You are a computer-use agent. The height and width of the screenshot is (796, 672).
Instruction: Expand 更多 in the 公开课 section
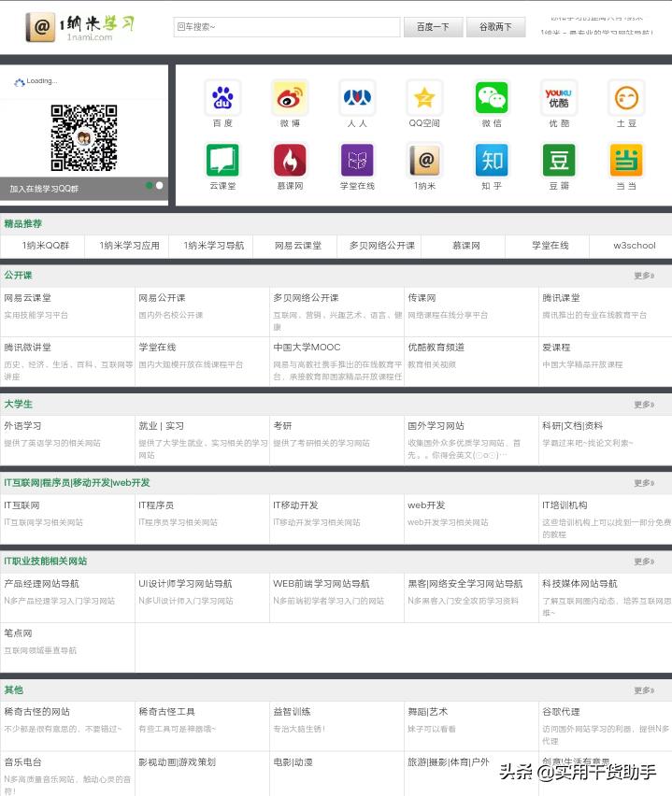click(644, 276)
